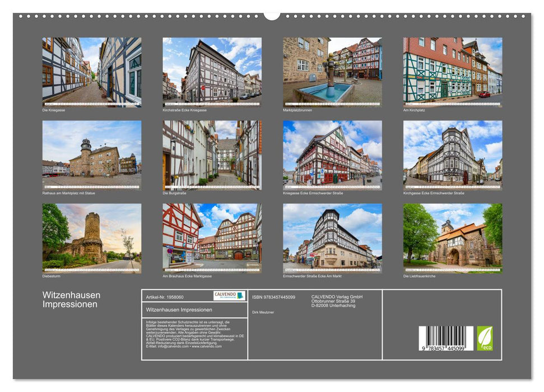Click the 'Witzenhausen Impressionen' title field
The width and height of the screenshot is (544, 392).
pyautogui.click(x=179, y=310)
